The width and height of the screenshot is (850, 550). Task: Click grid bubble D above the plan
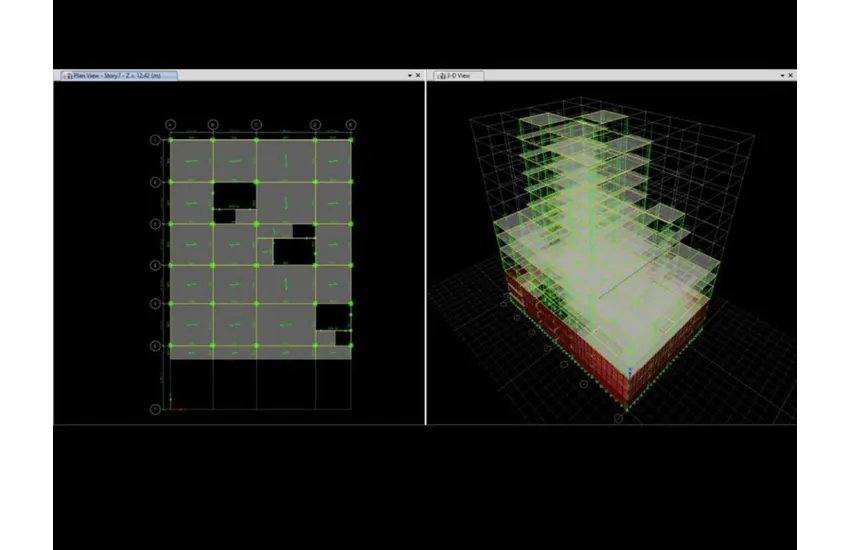click(315, 124)
